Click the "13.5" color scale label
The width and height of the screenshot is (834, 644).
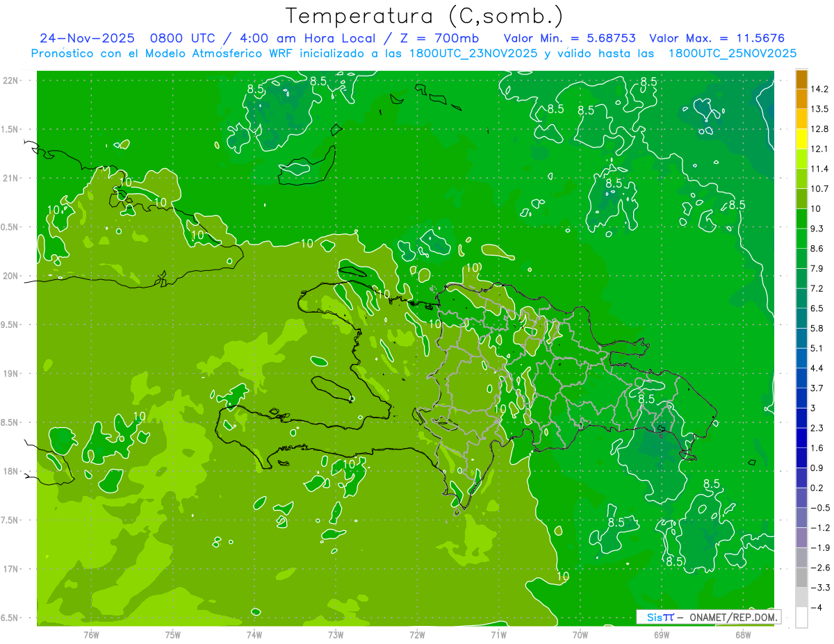pos(819,109)
